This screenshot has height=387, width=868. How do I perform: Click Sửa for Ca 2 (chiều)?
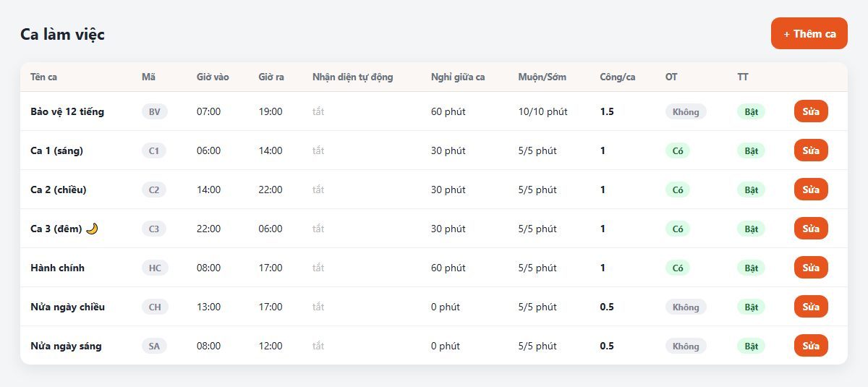[x=811, y=190]
